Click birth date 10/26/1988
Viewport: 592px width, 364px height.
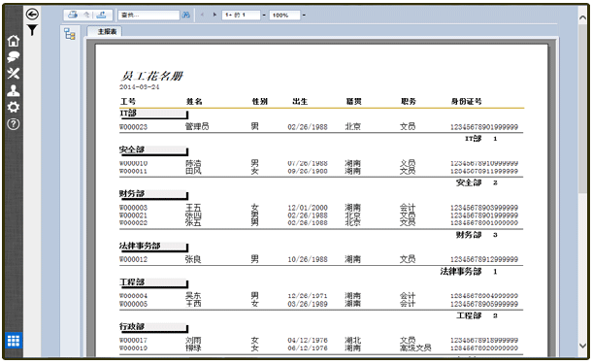[308, 259]
